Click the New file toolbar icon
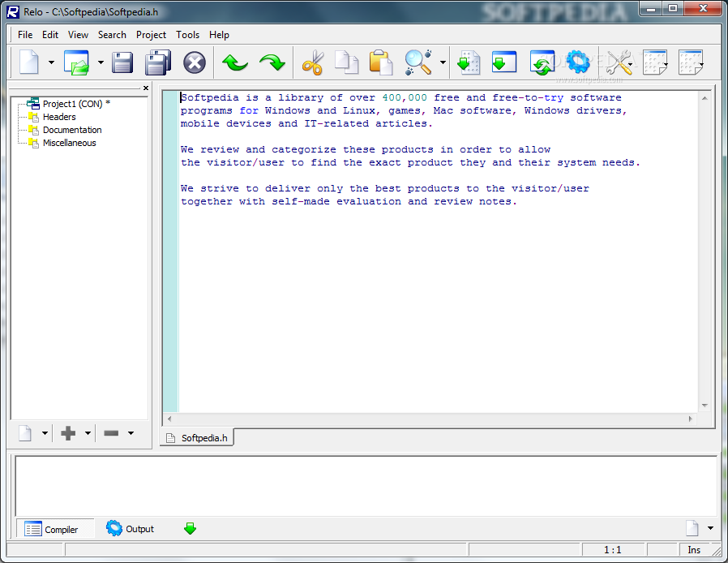 [29, 62]
